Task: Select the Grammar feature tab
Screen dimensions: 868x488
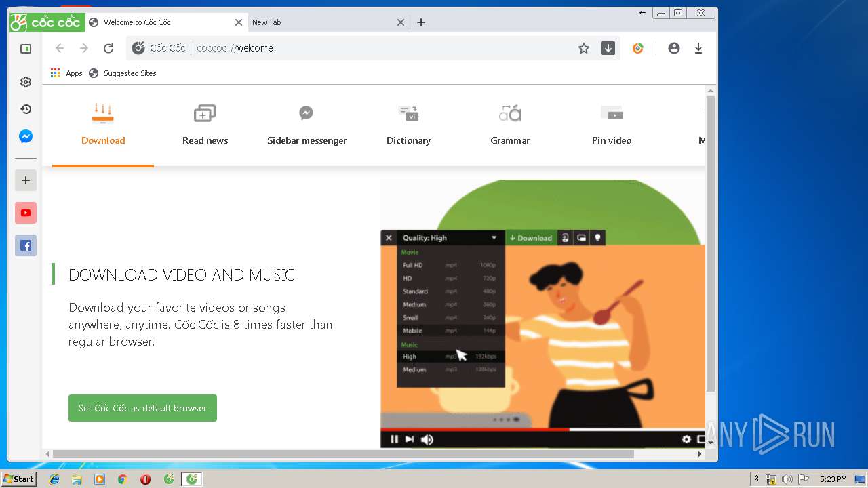Action: point(510,125)
